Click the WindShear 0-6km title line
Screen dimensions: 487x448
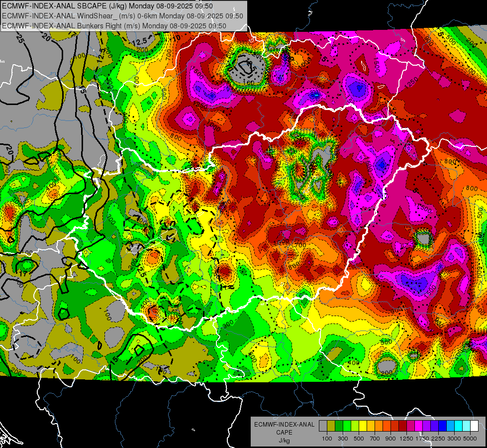122,16
